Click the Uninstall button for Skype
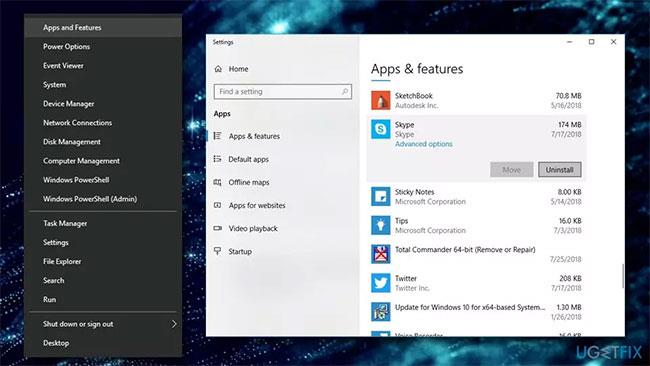This screenshot has width=650, height=366. click(x=560, y=170)
